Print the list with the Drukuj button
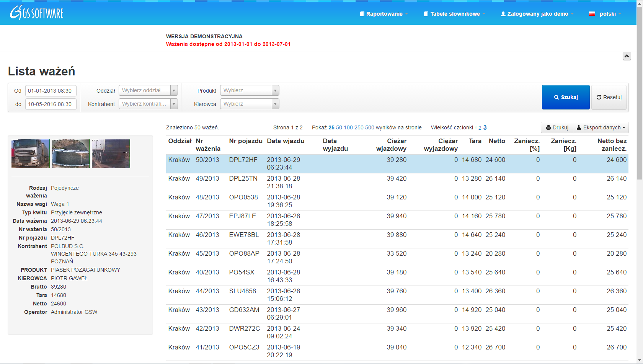The height and width of the screenshot is (364, 643). pos(557,127)
